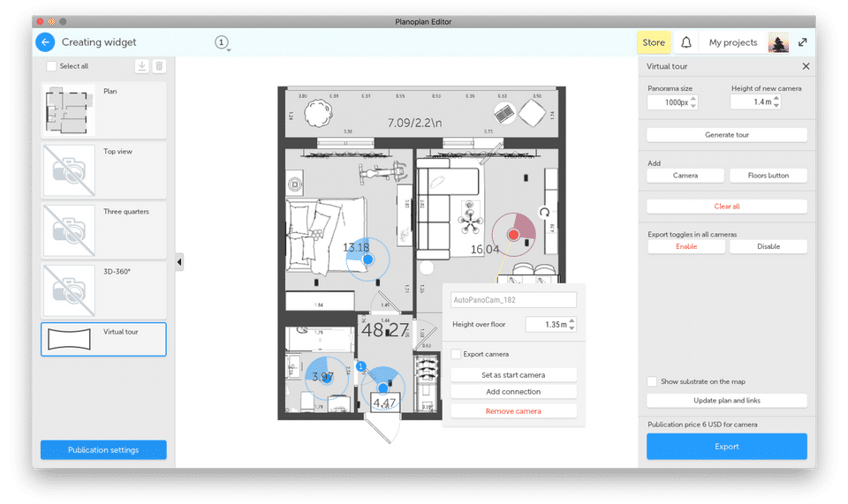Viewport: 848px width, 504px height.
Task: Select the Virtual tour item
Action: 103,339
